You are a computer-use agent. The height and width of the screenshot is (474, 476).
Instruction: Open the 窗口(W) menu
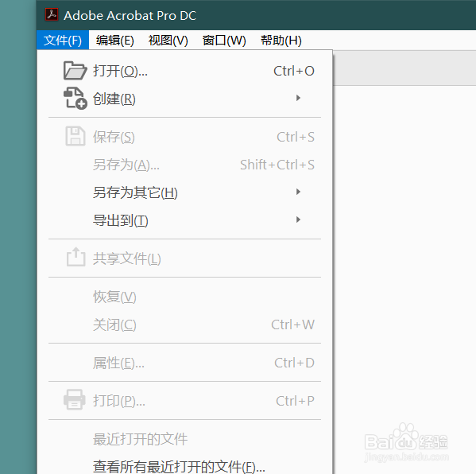(224, 40)
